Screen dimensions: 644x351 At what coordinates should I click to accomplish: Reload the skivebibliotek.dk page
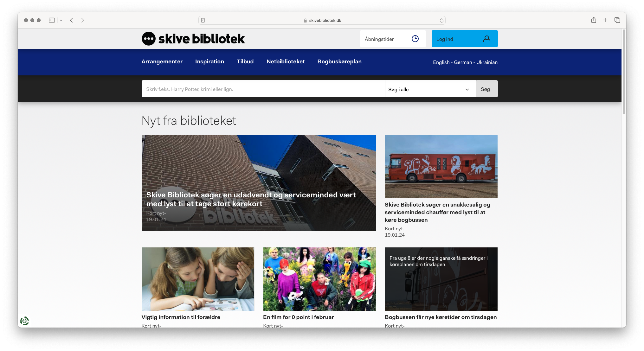(441, 20)
